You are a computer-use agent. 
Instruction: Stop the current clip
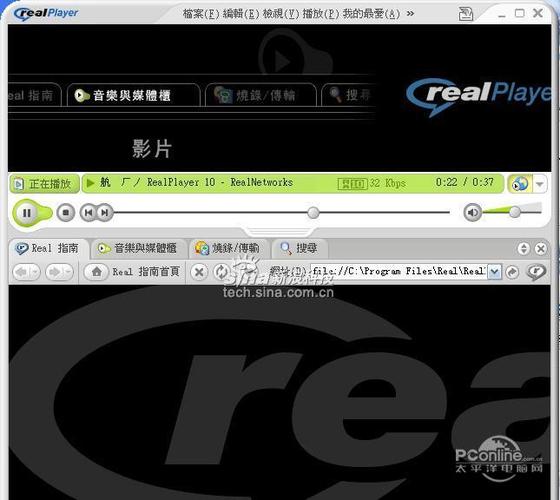pos(66,212)
